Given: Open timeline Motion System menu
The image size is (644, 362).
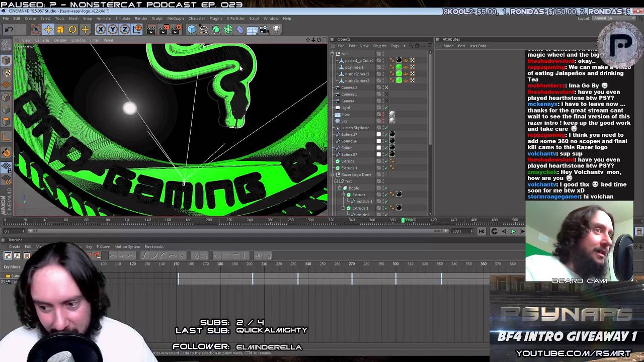Looking at the screenshot, I should [127, 247].
